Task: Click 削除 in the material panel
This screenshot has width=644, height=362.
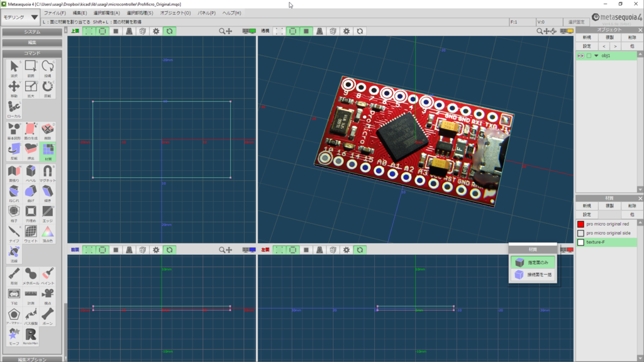Action: (631, 206)
